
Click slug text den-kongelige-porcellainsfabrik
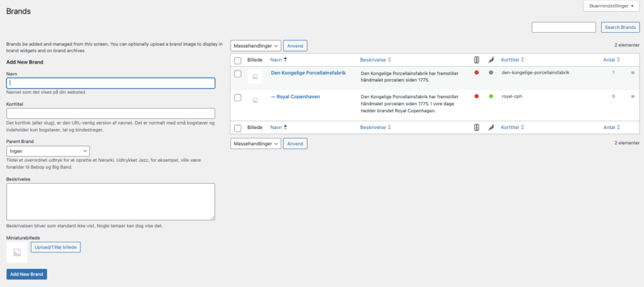536,73
